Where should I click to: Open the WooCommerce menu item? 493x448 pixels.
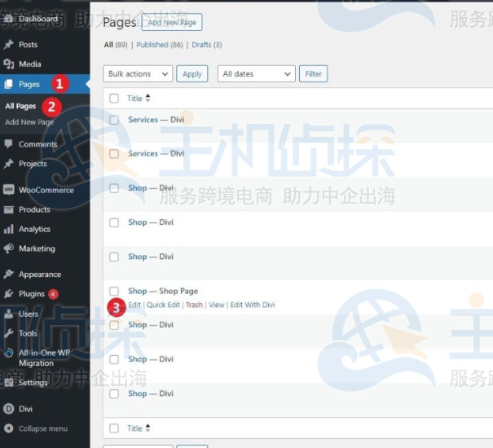(46, 190)
